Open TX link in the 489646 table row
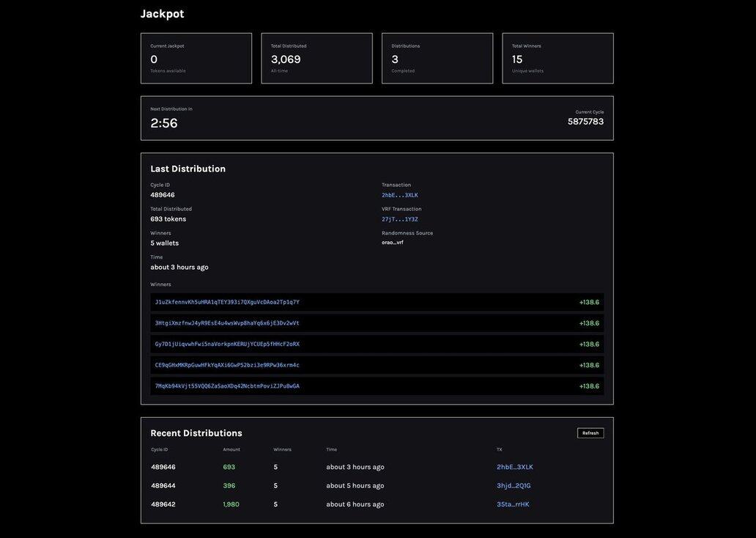756x538 pixels. tap(515, 467)
